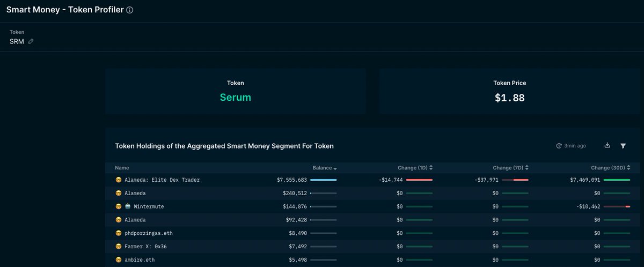
Task: Edit the SRM token with pencil icon
Action: tap(31, 41)
